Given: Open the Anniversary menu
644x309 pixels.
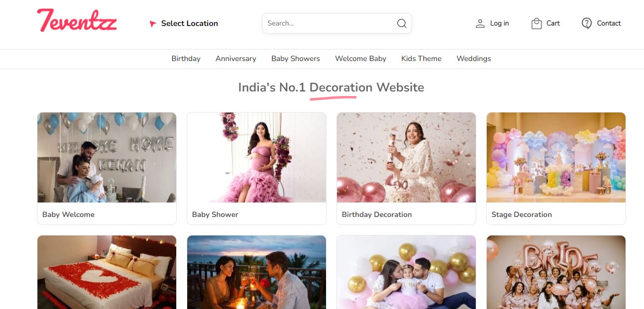Looking at the screenshot, I should click(x=236, y=58).
